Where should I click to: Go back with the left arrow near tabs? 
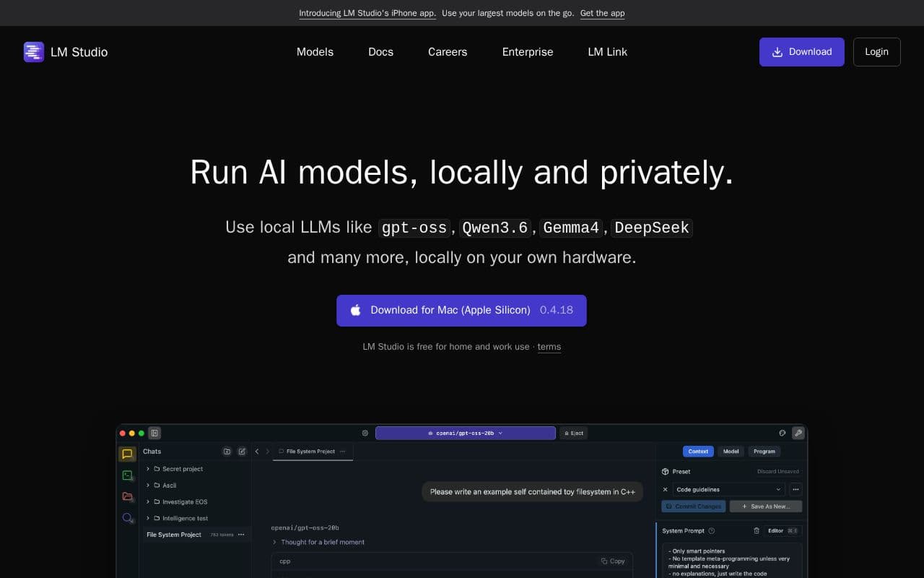[257, 452]
